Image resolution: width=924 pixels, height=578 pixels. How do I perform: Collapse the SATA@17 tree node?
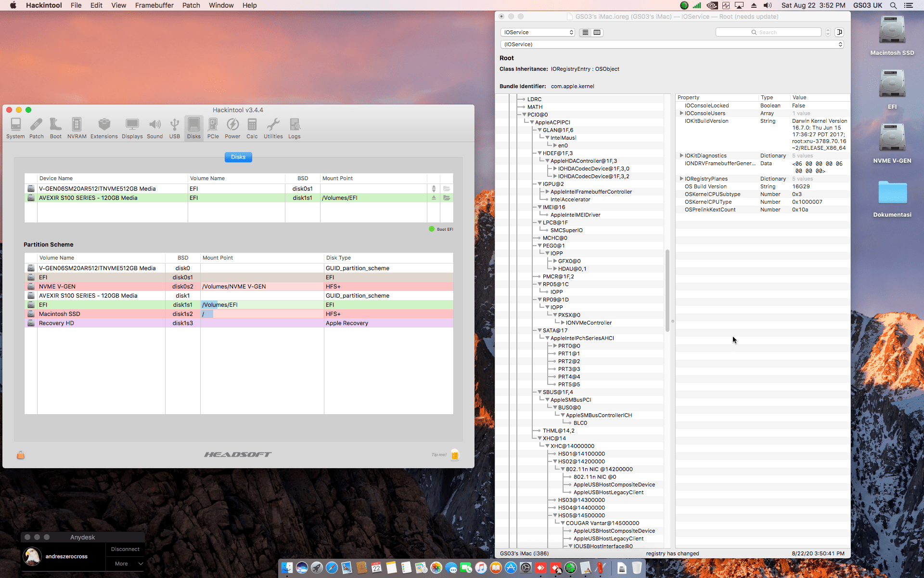[x=539, y=330]
